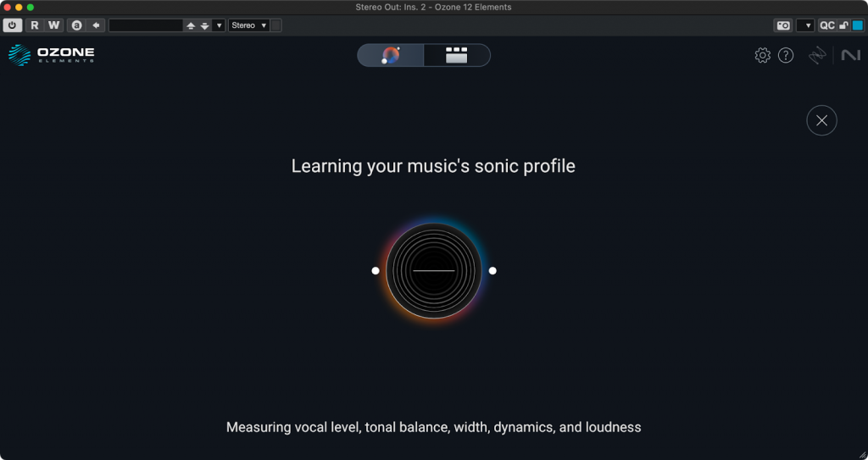Toggle the plugin power bypass button
This screenshot has height=460, width=868.
coord(13,25)
